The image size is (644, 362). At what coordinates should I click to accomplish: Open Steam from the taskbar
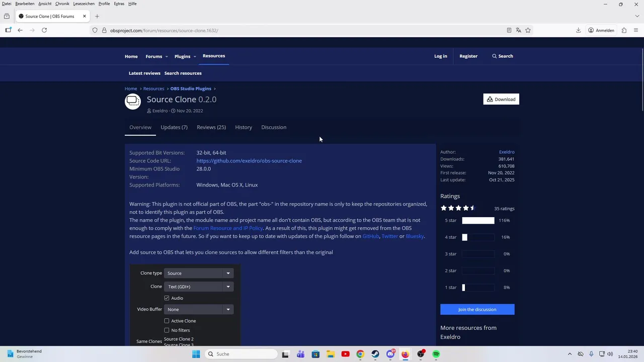point(375,354)
